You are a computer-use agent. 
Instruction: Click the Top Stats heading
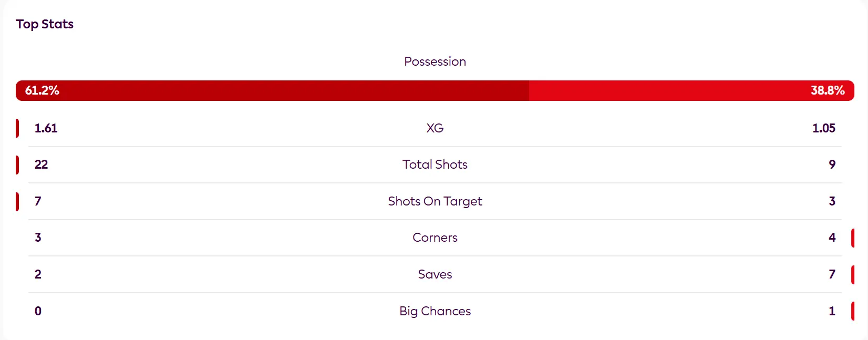(45, 24)
